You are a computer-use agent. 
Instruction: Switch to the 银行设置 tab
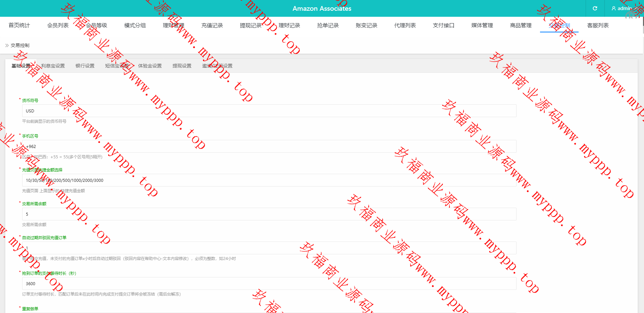(x=85, y=66)
